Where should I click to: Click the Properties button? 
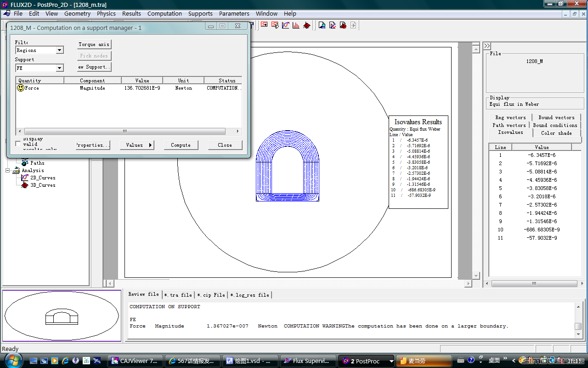click(x=92, y=145)
